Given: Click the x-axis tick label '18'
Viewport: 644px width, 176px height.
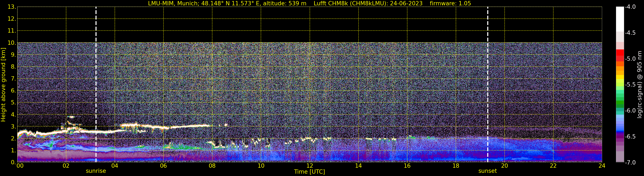Looking at the screenshot, I should [x=456, y=166].
